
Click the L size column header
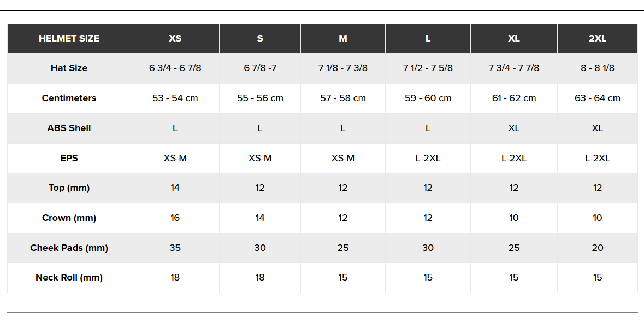428,38
